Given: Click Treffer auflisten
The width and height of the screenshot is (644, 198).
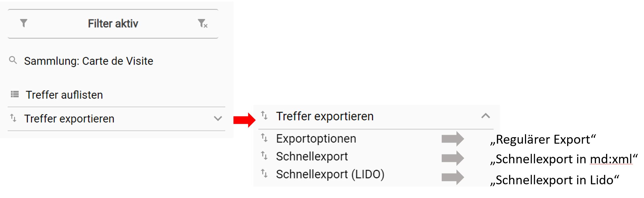Looking at the screenshot, I should click(x=64, y=95).
